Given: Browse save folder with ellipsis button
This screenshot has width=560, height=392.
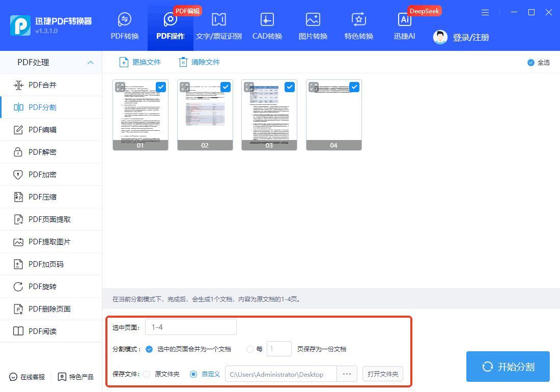Looking at the screenshot, I should point(347,374).
